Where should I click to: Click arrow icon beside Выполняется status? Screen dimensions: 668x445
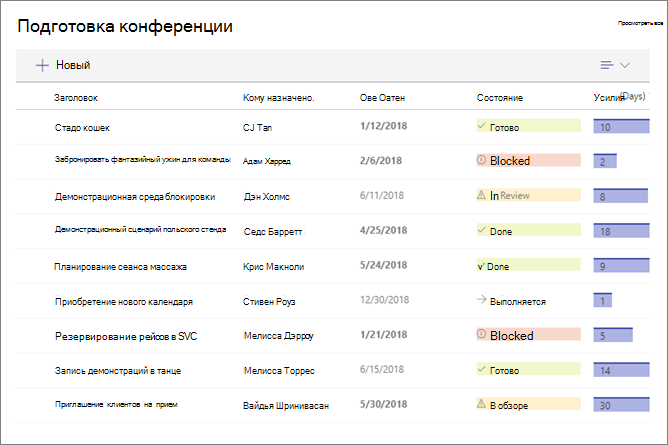[481, 300]
